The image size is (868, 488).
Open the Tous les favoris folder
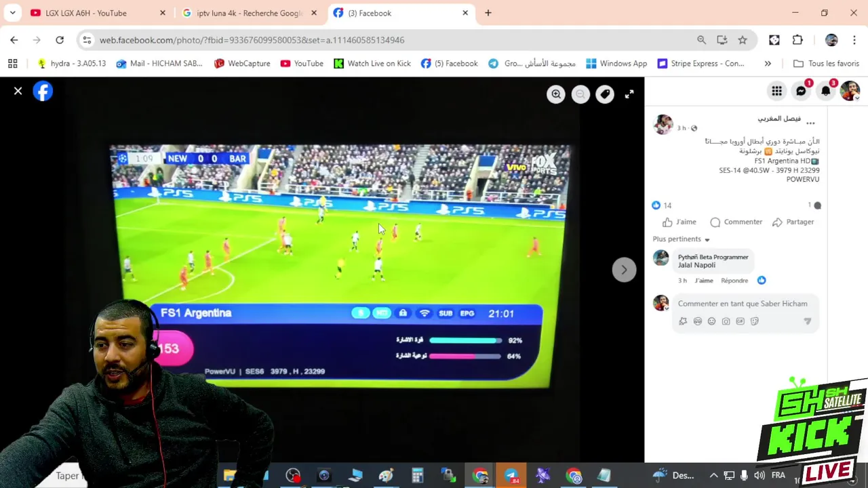pyautogui.click(x=826, y=63)
